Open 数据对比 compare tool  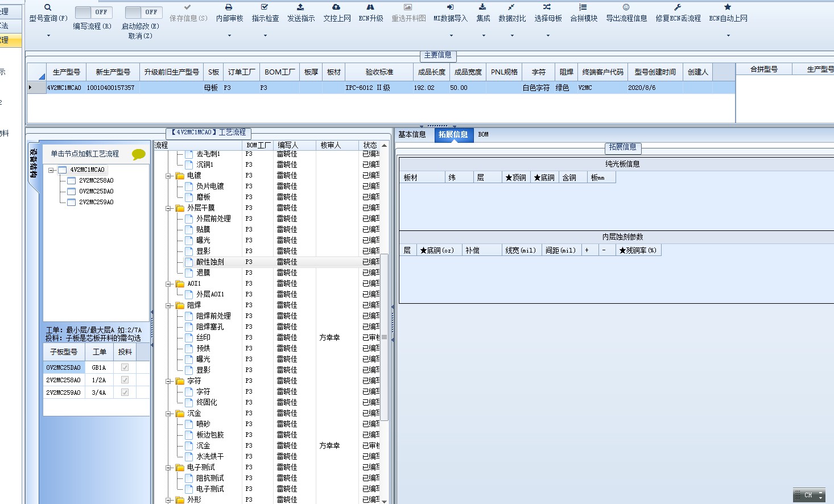tap(511, 7)
